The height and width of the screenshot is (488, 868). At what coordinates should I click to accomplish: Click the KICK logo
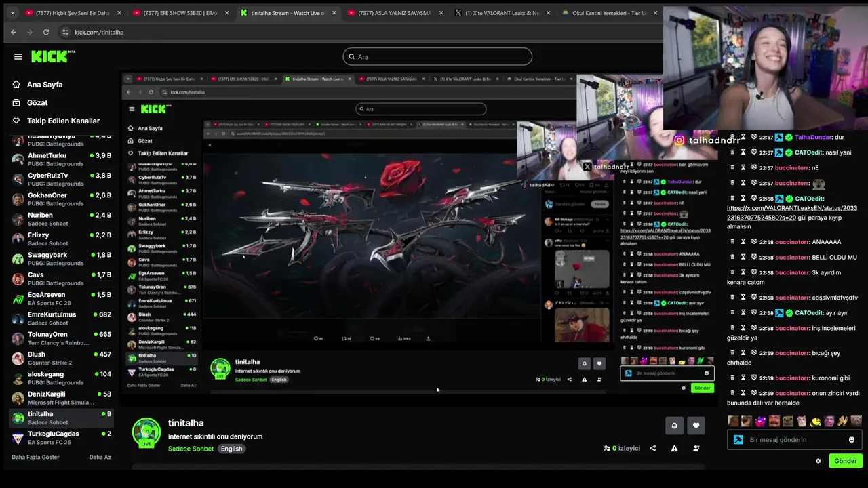point(53,56)
